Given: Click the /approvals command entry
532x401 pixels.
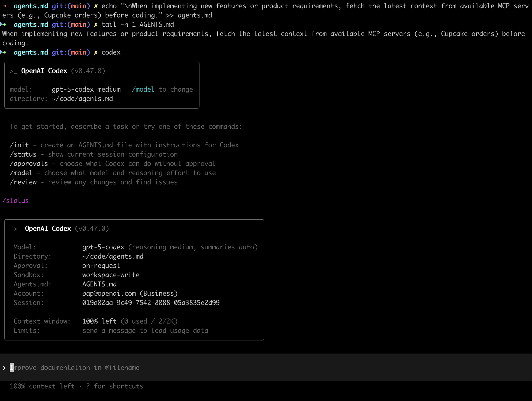Looking at the screenshot, I should pos(29,163).
